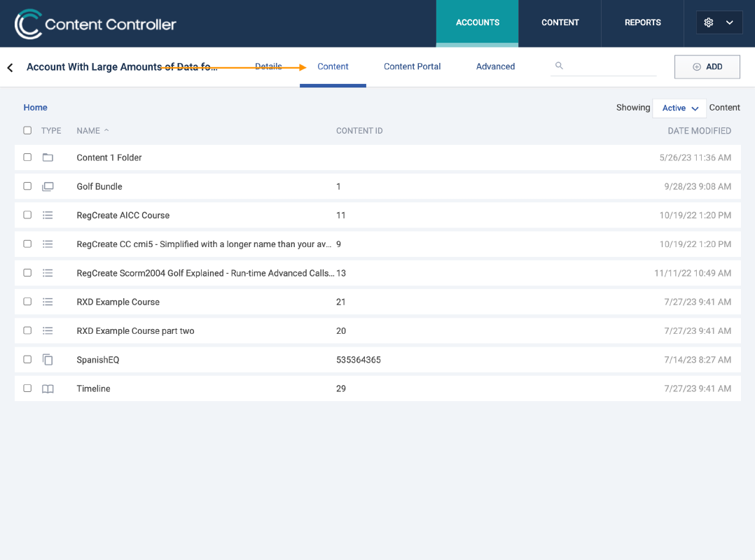The height and width of the screenshot is (560, 755).
Task: Check the Timeline row checkbox
Action: (27, 388)
